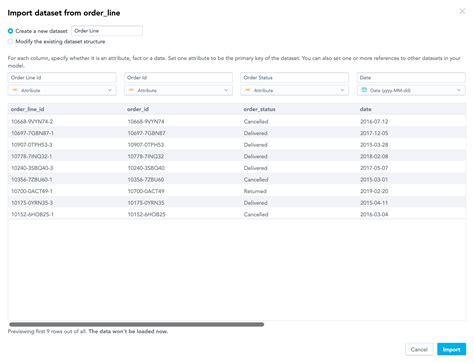Click the date cell 2015-03-01
Screen dimensions: 474x363
pos(374,180)
